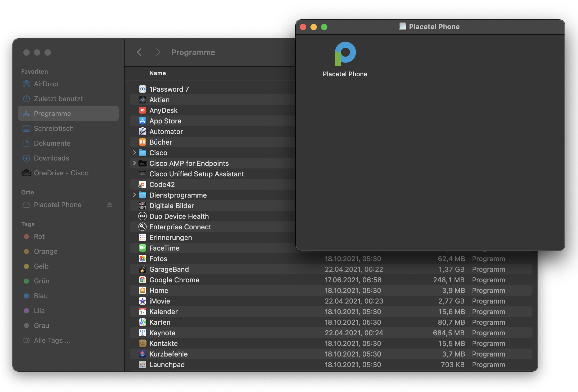Click the Enterprise Connect app icon
Image resolution: width=578 pixels, height=392 pixels.
143,227
